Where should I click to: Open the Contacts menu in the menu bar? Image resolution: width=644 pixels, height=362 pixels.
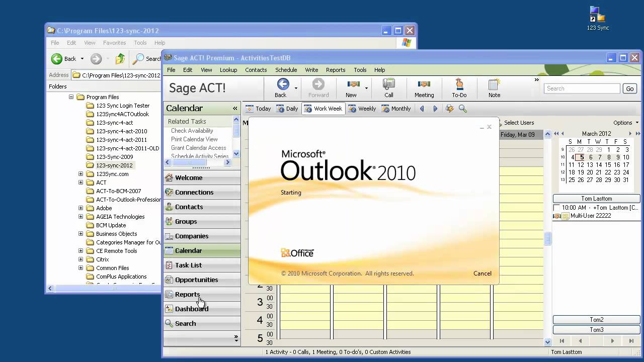click(x=256, y=70)
